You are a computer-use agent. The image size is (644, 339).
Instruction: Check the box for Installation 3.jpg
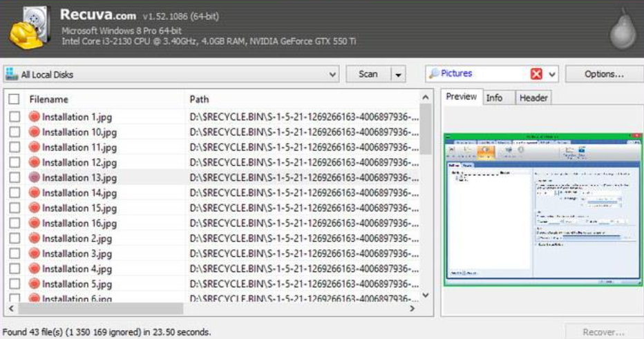pyautogui.click(x=15, y=253)
